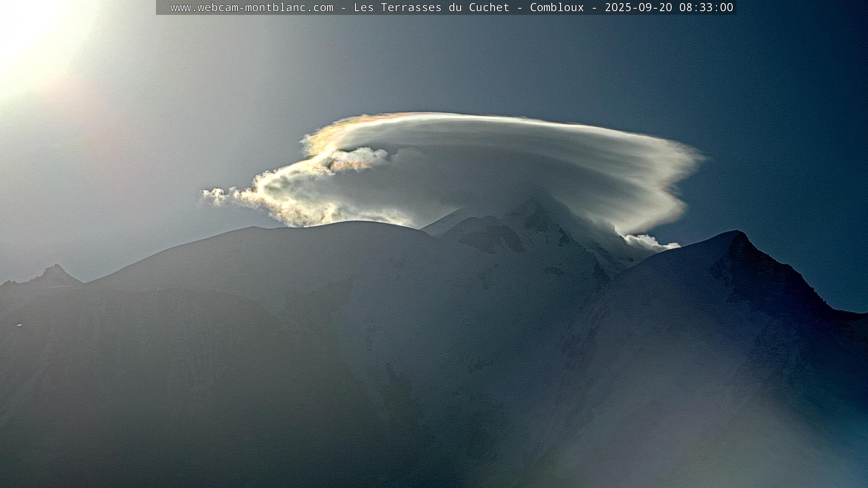Screen dimensions: 868x488
Task: Click the tiny white speck on left slope
Action: 19,325
